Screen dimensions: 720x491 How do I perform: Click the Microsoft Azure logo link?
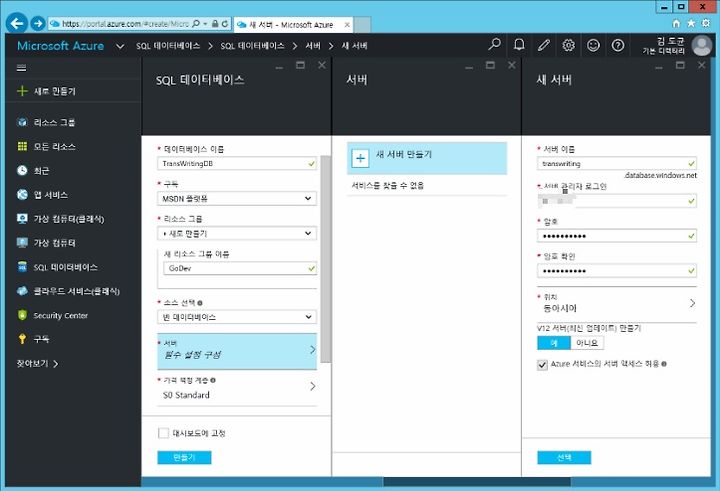click(60, 45)
